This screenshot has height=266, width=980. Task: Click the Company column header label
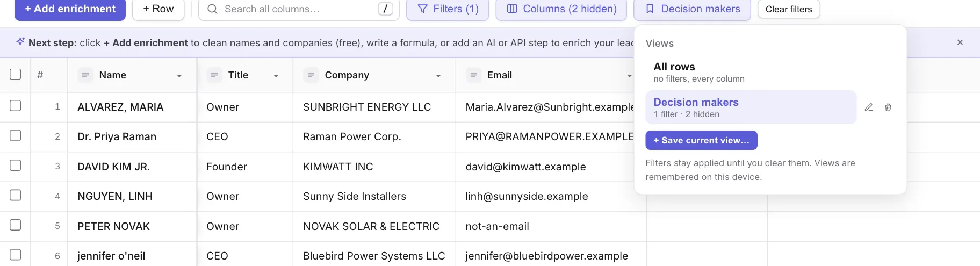point(347,75)
